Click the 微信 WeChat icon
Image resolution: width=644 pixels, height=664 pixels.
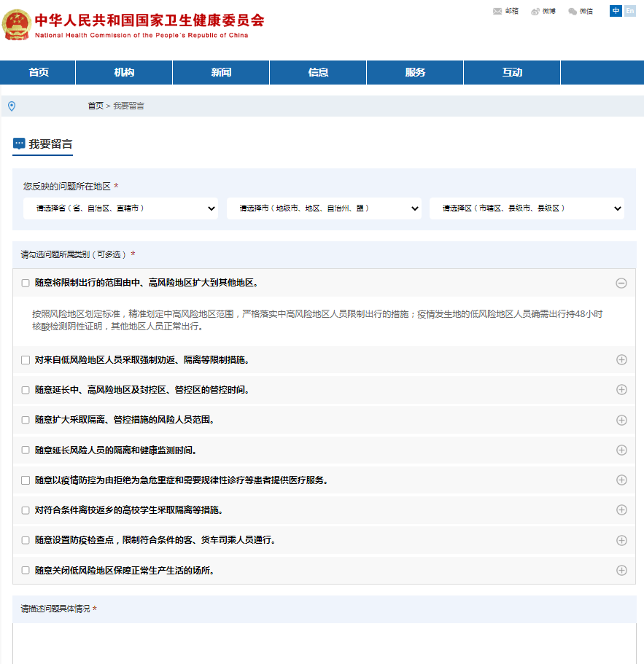pos(573,12)
